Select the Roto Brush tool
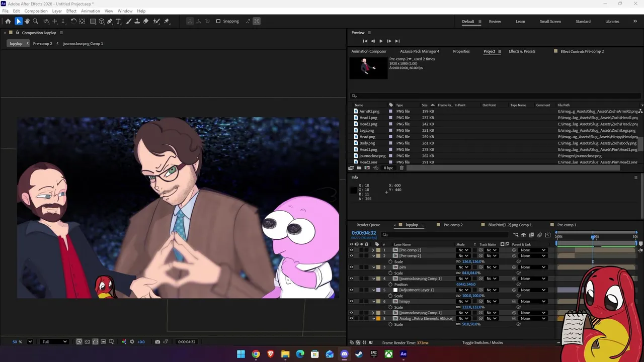This screenshot has height=362, width=644. point(156,21)
